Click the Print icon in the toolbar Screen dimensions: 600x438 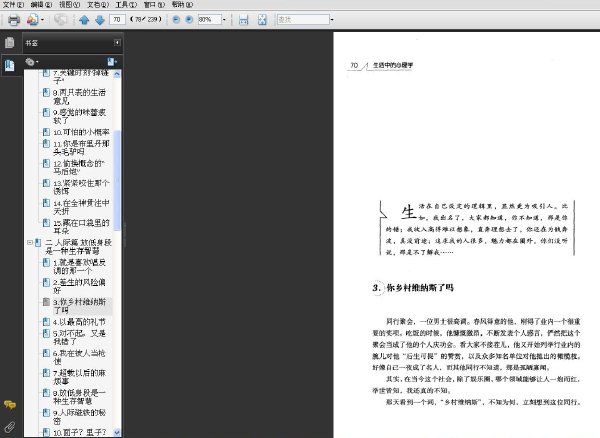(14, 20)
